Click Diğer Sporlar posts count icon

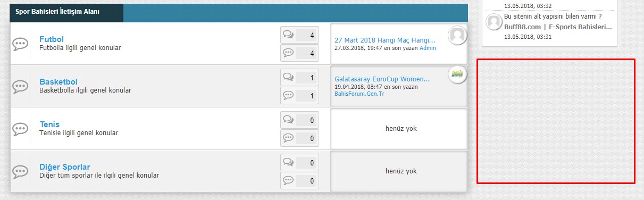(289, 180)
